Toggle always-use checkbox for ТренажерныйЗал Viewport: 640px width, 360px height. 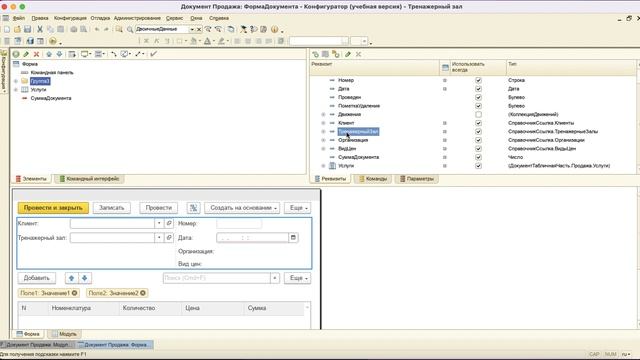point(478,132)
